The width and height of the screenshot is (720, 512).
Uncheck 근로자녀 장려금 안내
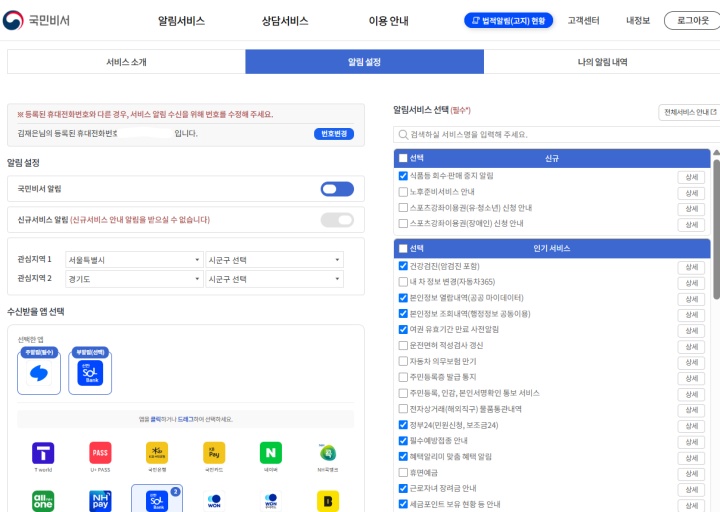tap(403, 488)
